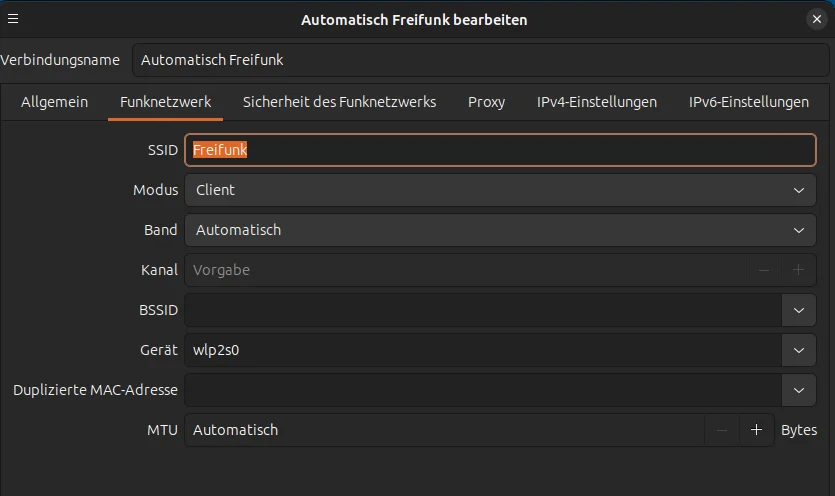The height and width of the screenshot is (496, 835).
Task: Click the Duplizierte MAC-Adresse entry field
Action: (x=483, y=390)
